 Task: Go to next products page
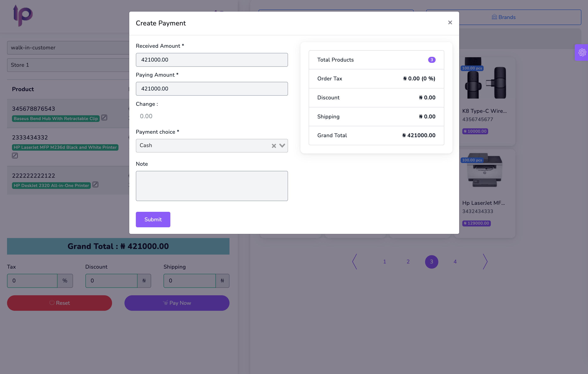coord(485,262)
